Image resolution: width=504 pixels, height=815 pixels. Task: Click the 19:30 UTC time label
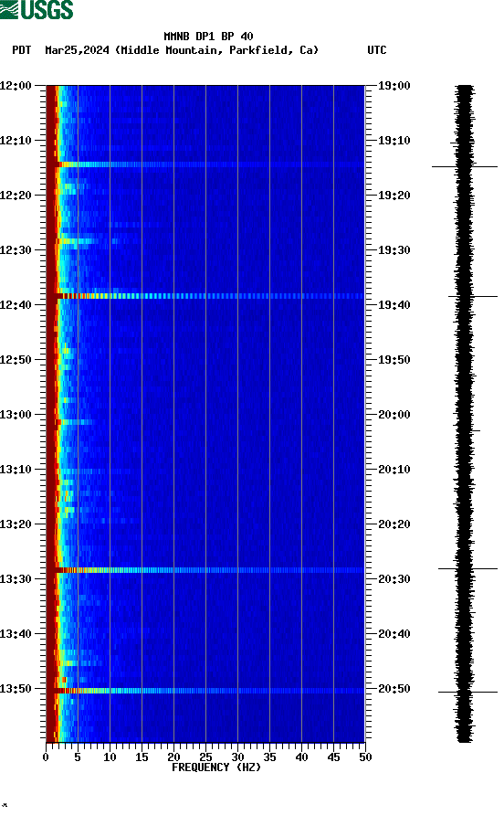(x=394, y=250)
